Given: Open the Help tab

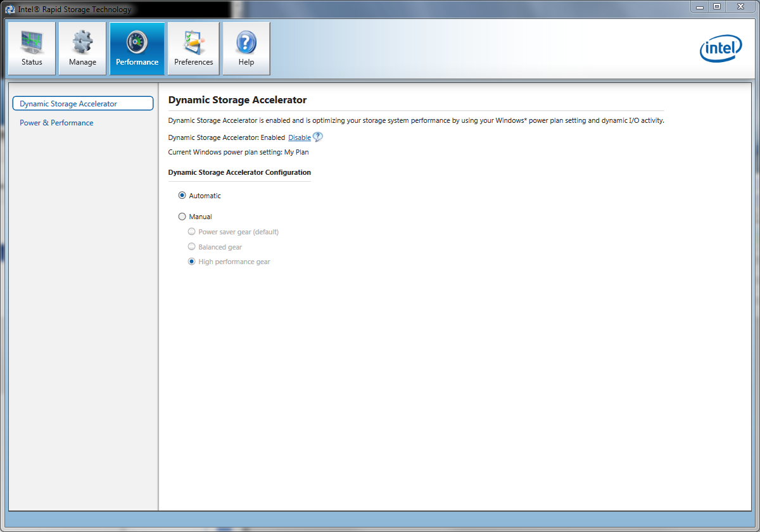Looking at the screenshot, I should point(246,49).
